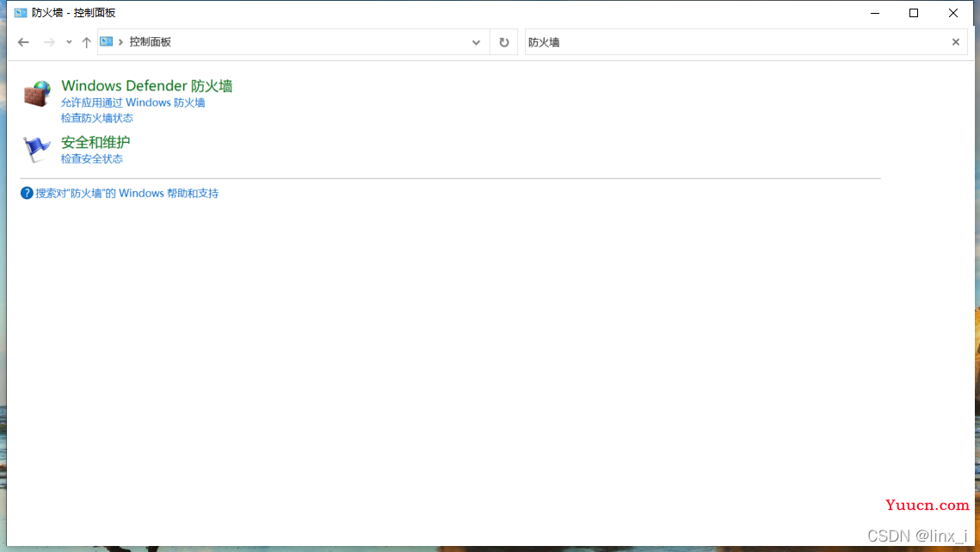The image size is (980, 552).
Task: Go up one level with up arrow
Action: 86,42
